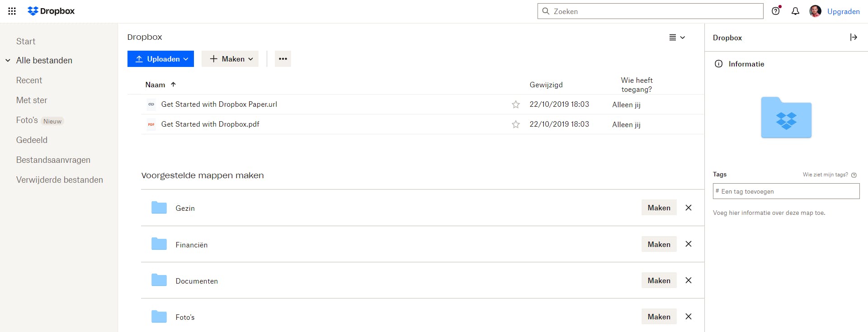The width and height of the screenshot is (868, 332).
Task: Star Get Started with Dropbox.pdf
Action: coord(515,124)
